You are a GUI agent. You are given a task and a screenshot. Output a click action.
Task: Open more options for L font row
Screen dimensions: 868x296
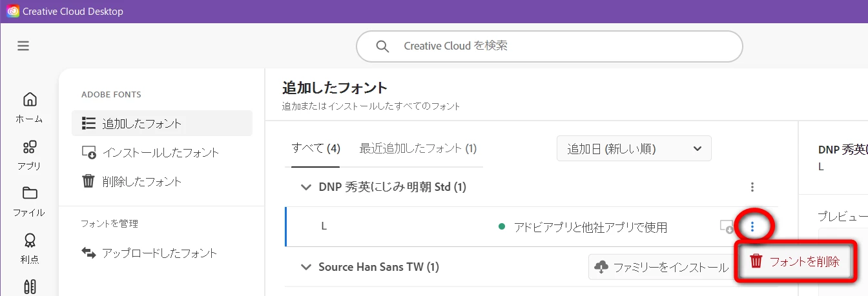(752, 226)
